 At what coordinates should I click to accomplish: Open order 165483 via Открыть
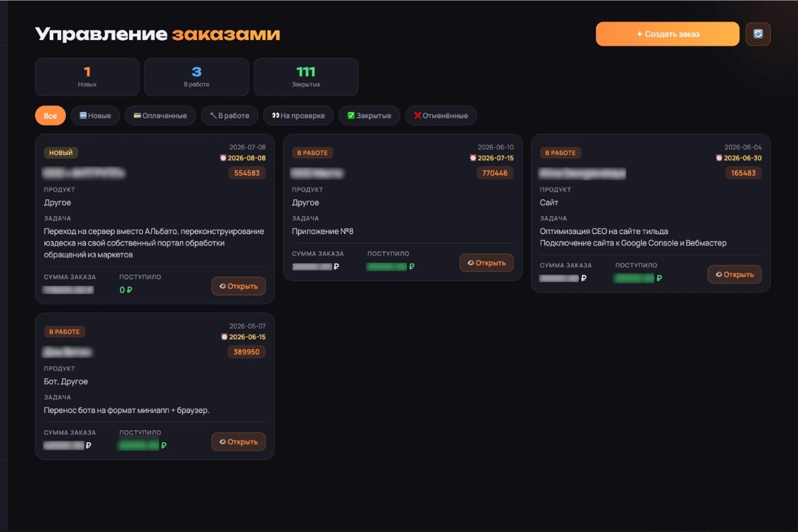click(x=735, y=275)
